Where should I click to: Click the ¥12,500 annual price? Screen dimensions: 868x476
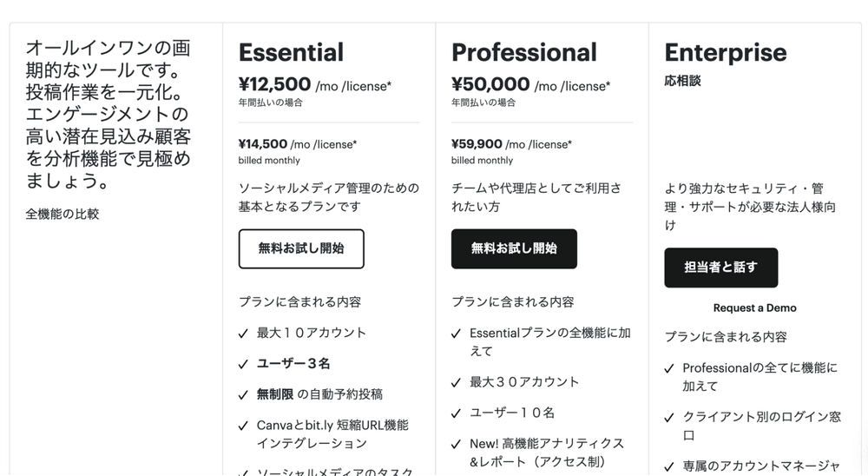(274, 84)
